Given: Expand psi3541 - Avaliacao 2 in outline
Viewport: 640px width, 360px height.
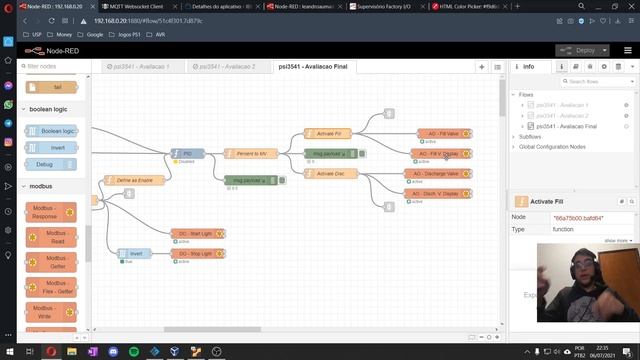Looking at the screenshot, I should tap(522, 116).
